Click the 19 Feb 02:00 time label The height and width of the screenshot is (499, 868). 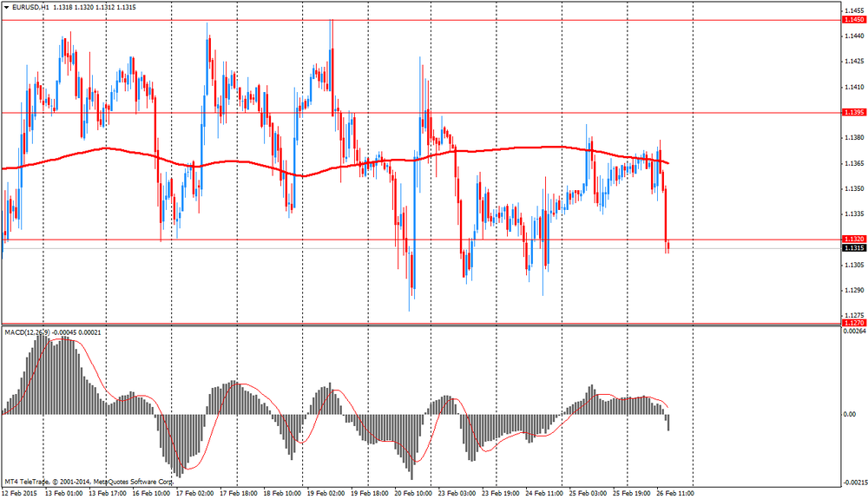pos(325,494)
